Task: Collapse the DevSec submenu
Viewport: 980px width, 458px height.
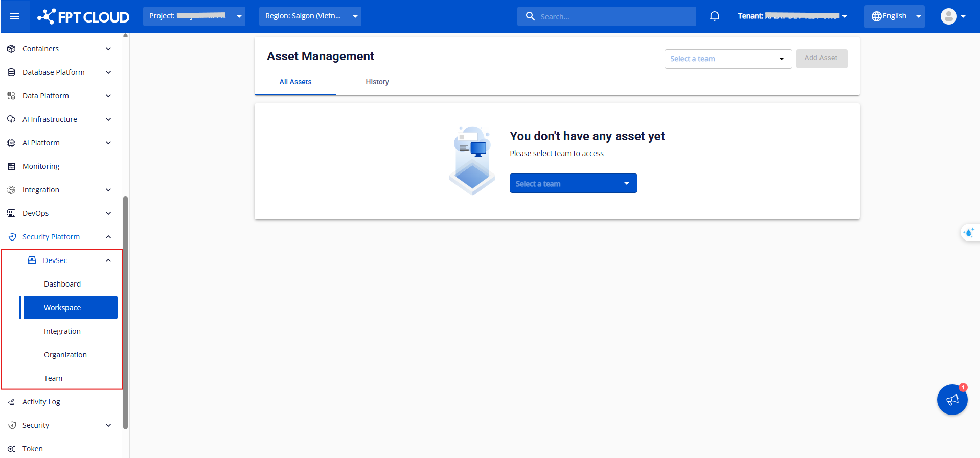Action: (108, 260)
